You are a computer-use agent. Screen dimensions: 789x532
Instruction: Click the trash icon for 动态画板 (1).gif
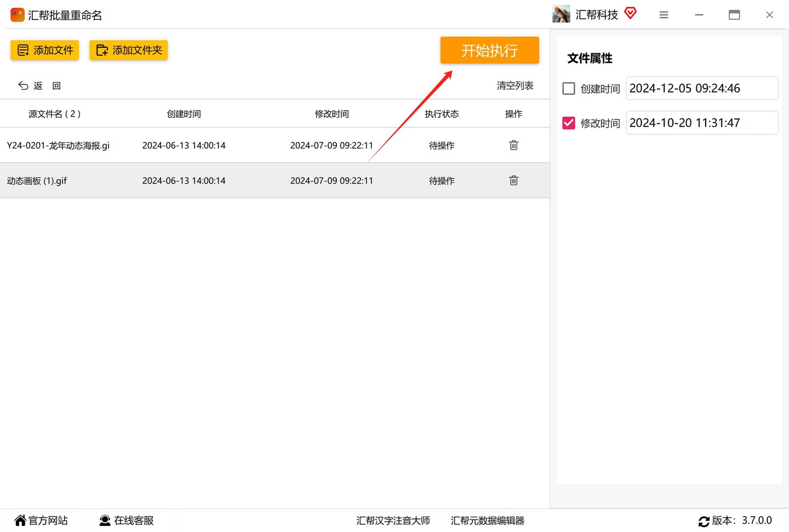pyautogui.click(x=513, y=180)
